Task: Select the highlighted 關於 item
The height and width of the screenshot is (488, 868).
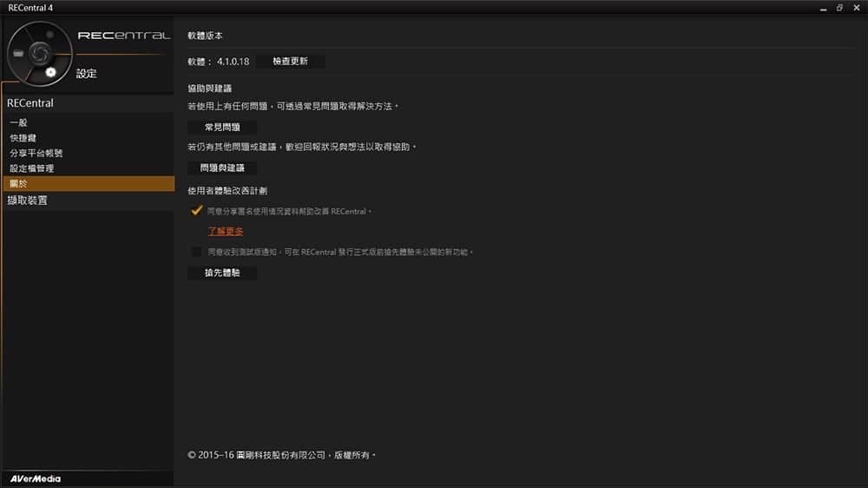Action: pos(88,183)
